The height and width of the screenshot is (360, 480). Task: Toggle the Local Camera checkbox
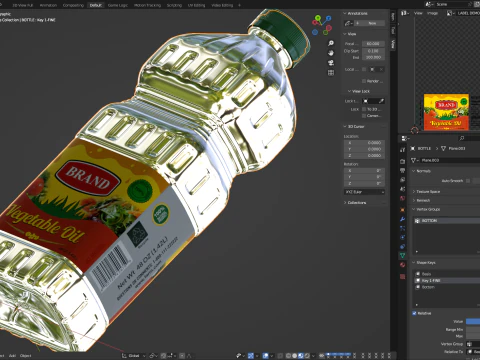pos(364,69)
